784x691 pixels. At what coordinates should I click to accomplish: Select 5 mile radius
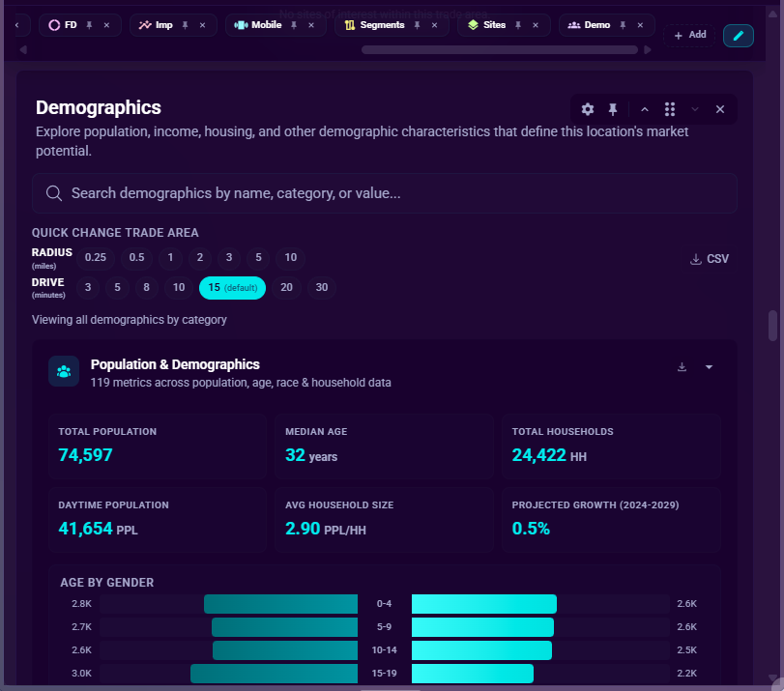(258, 257)
